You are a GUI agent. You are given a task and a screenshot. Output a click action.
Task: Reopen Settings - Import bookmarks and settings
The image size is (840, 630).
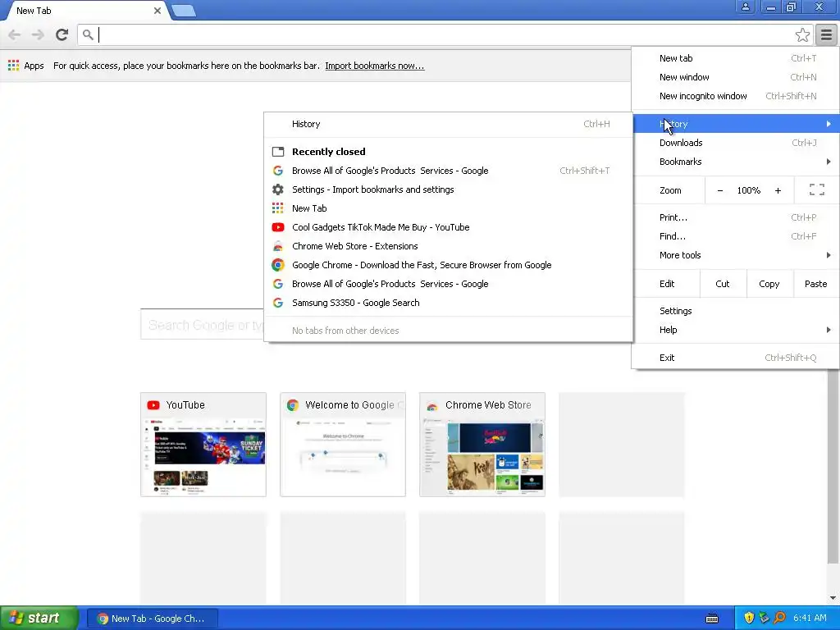click(449, 189)
